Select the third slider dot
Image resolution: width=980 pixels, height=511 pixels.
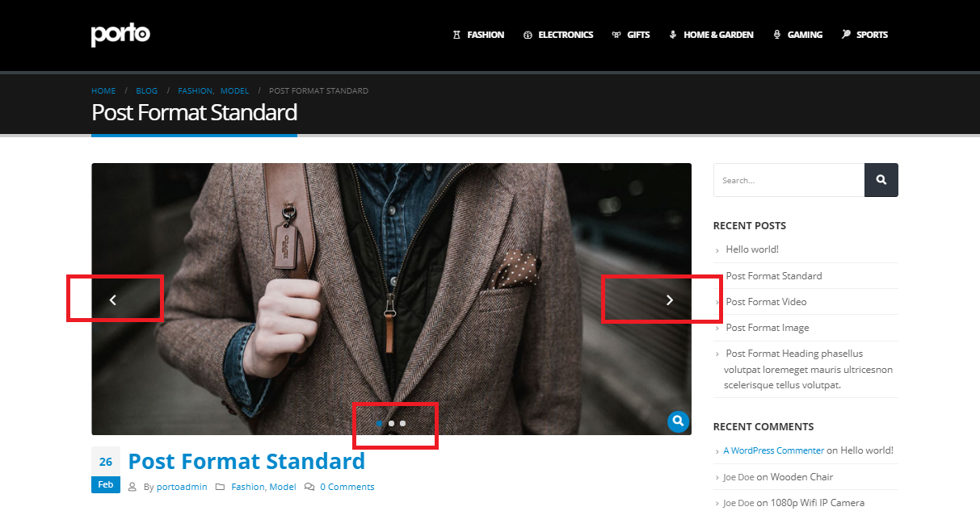click(402, 423)
